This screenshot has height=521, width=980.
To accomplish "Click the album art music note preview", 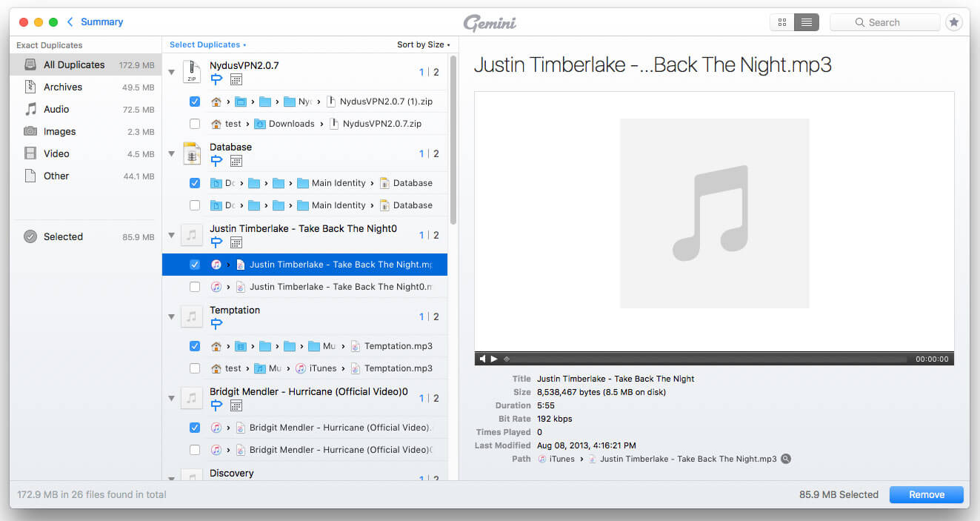I will [x=714, y=213].
